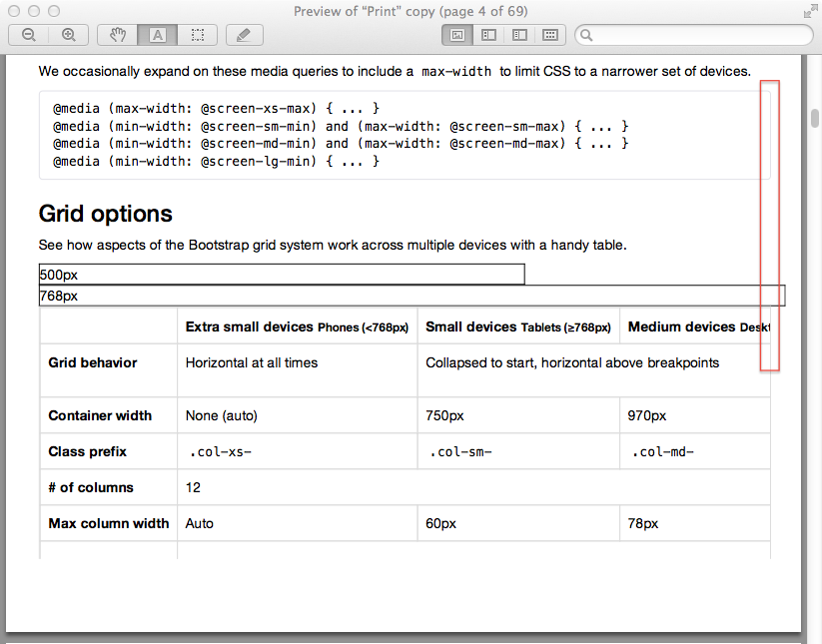The image size is (822, 644).
Task: Click the '# of columns' row label
Action: 91,487
